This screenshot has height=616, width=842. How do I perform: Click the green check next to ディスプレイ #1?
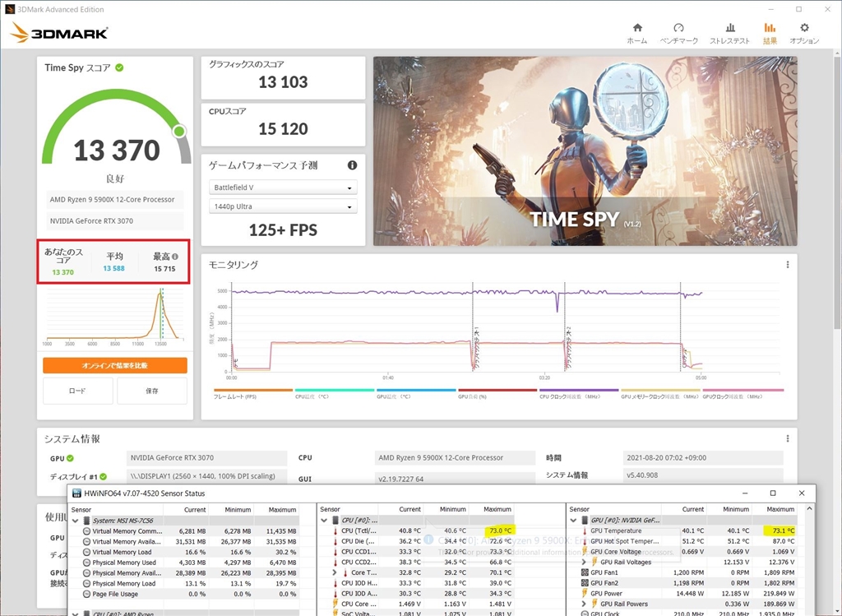103,476
